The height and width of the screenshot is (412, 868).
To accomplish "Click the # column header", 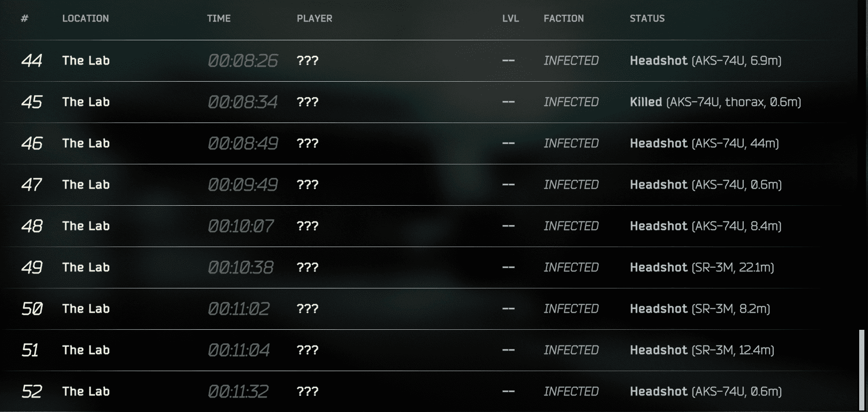I will 24,19.
